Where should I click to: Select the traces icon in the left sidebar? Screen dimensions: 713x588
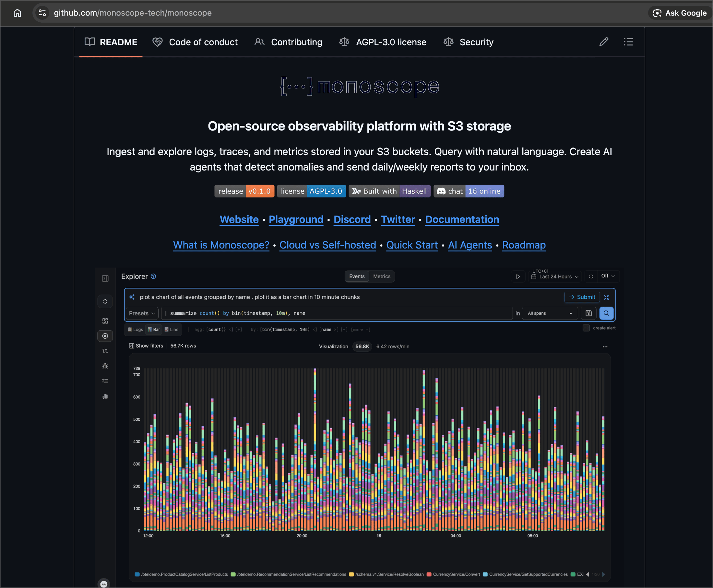tap(105, 351)
